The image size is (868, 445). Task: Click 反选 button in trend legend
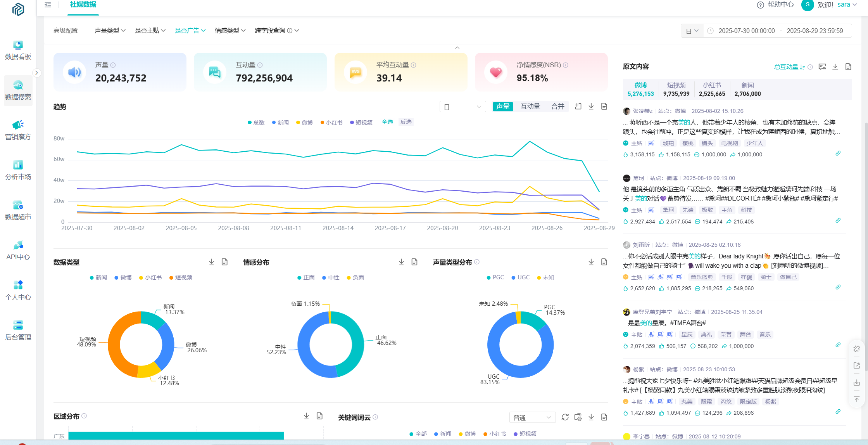(406, 122)
